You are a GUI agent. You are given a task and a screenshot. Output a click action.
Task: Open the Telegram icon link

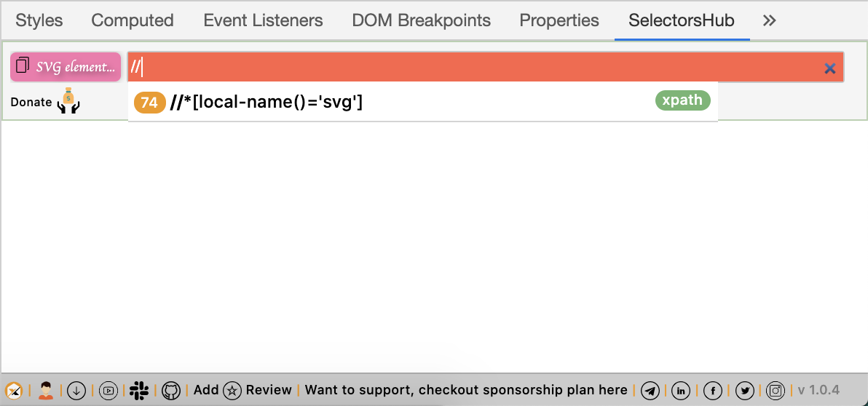tap(650, 391)
